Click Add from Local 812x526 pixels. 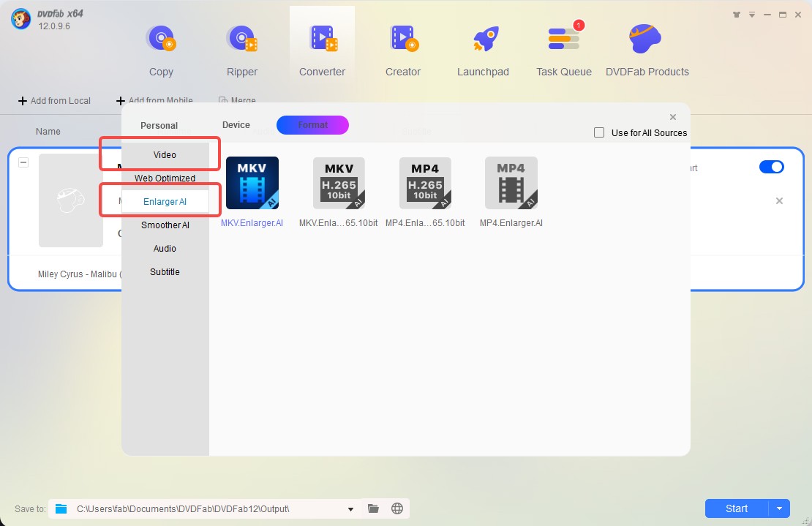coord(54,100)
